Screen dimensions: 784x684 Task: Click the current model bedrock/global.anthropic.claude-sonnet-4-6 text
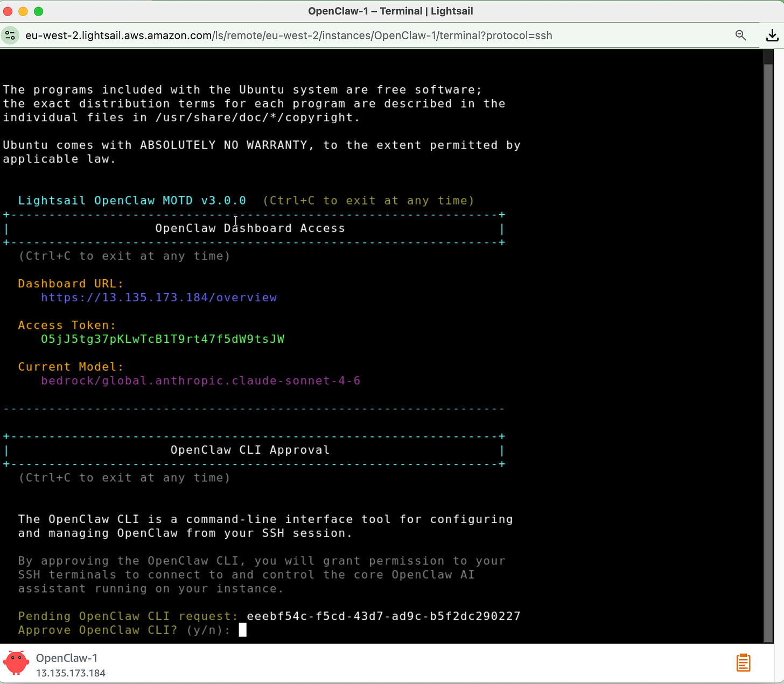click(x=201, y=381)
